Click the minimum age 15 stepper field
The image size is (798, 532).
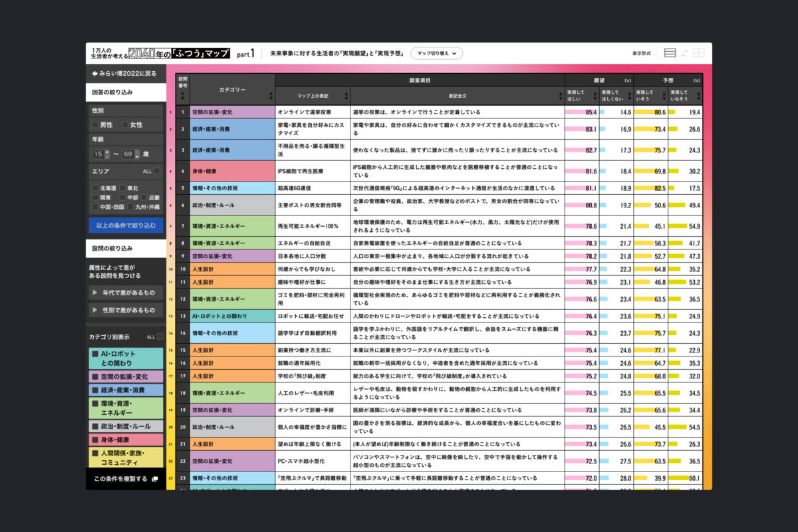tap(101, 154)
